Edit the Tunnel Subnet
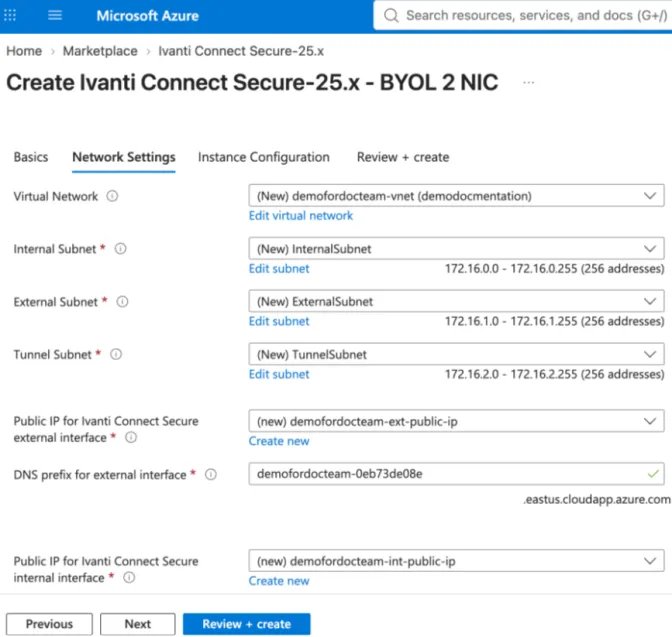 click(279, 374)
